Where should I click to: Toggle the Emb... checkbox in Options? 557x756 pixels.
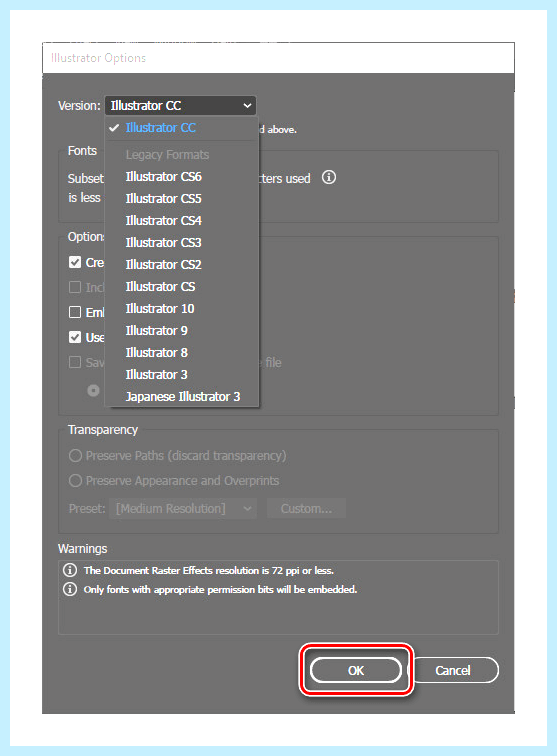pos(75,312)
